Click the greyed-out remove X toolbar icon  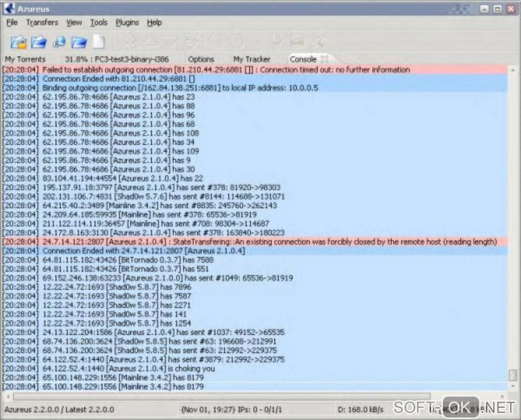318,42
